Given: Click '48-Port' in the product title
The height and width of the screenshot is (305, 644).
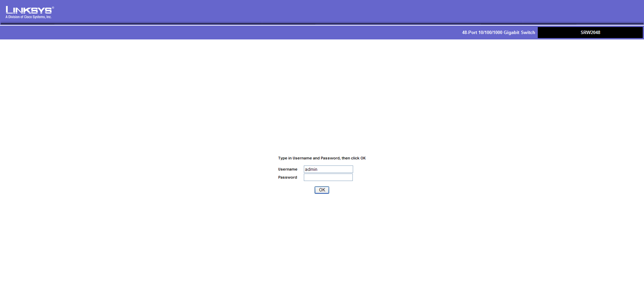Looking at the screenshot, I should tap(469, 33).
